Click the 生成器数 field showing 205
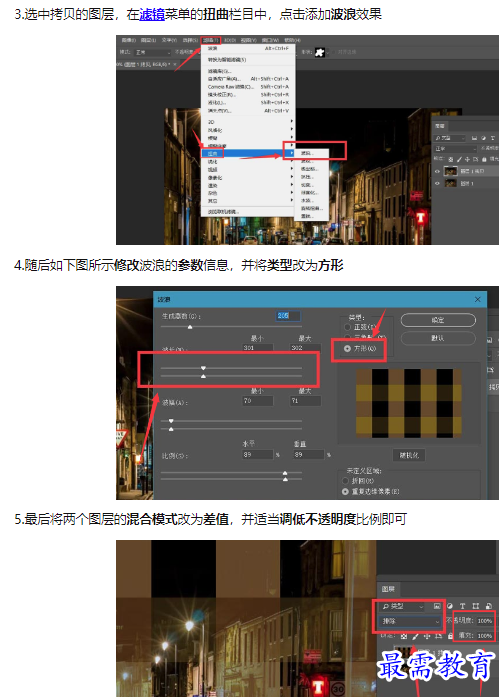 tap(288, 316)
